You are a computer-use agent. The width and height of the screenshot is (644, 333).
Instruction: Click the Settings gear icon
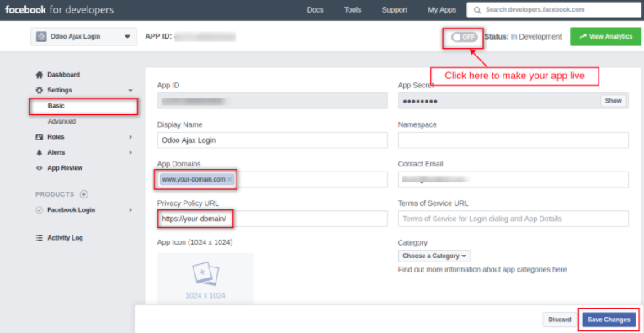coord(40,90)
